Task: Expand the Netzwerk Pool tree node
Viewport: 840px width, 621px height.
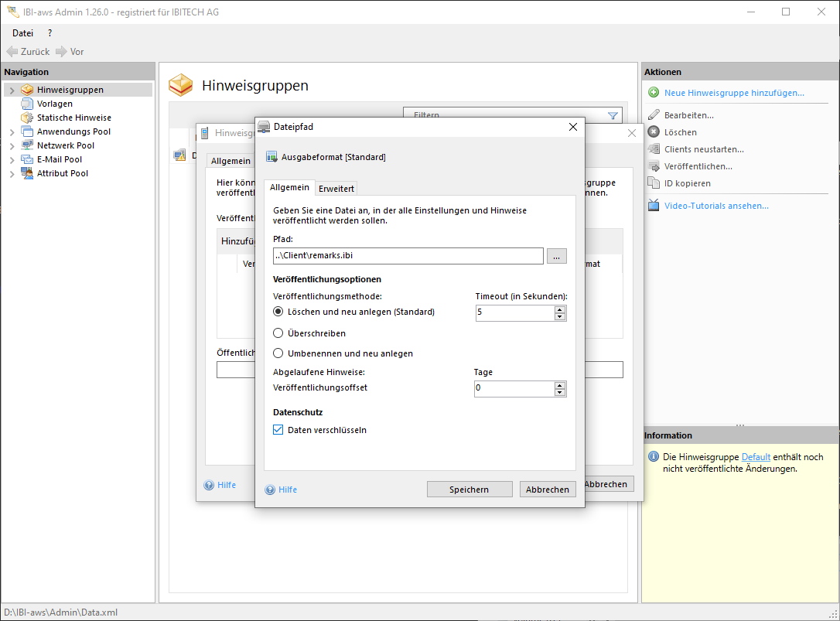Action: [x=12, y=146]
